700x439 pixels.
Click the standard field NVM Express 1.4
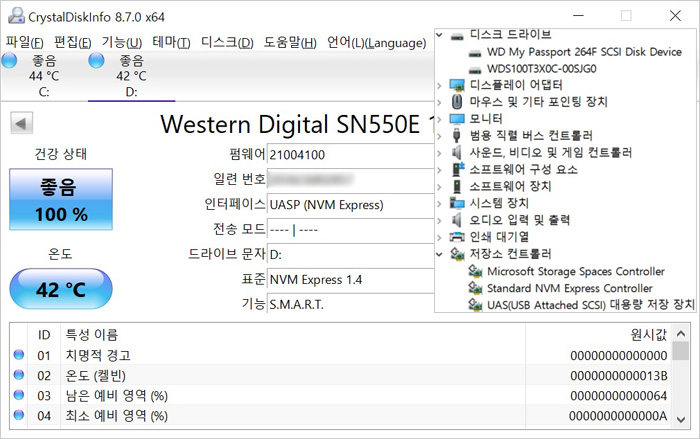coord(350,280)
